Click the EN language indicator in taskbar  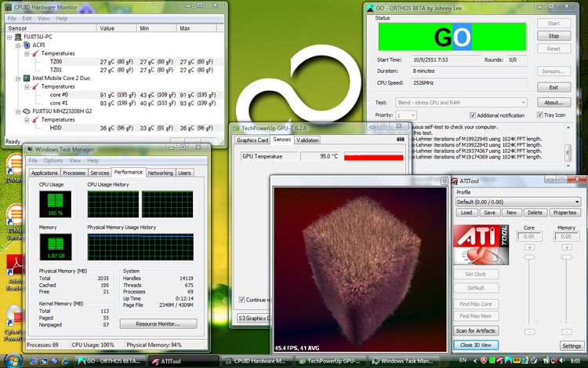[463, 360]
